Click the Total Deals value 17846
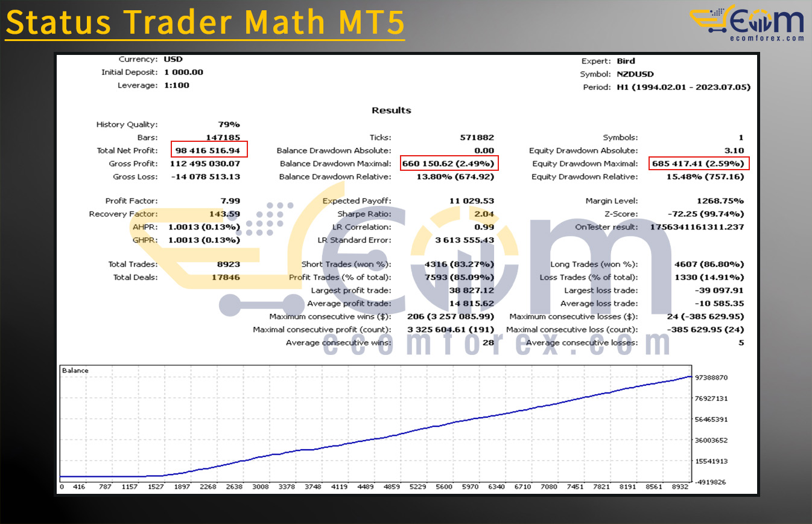Viewport: 812px width, 524px height. coord(226,278)
